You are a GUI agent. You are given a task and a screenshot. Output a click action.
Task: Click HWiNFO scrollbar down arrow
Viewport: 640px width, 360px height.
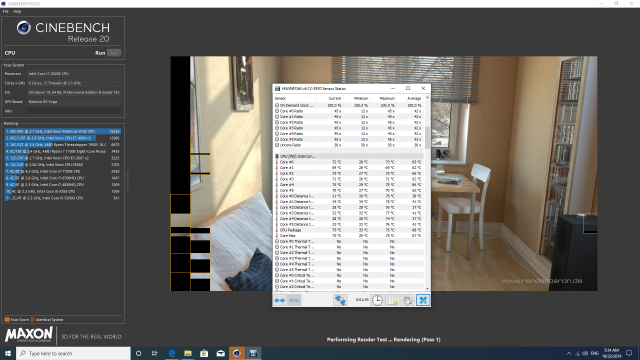coord(427,289)
